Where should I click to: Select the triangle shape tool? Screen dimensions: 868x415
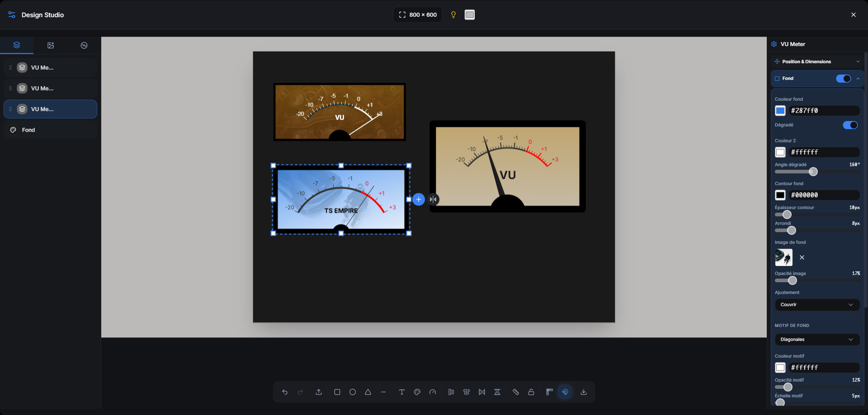click(x=368, y=392)
